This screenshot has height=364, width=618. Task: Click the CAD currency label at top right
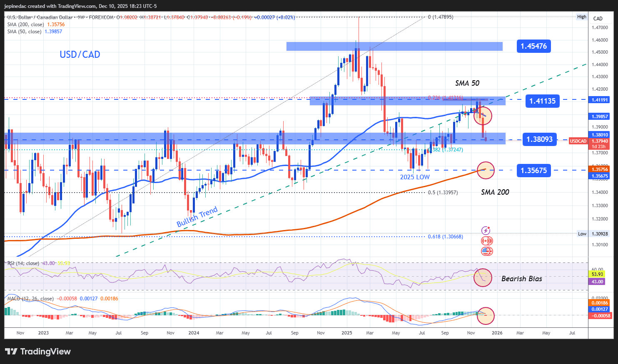pos(599,18)
